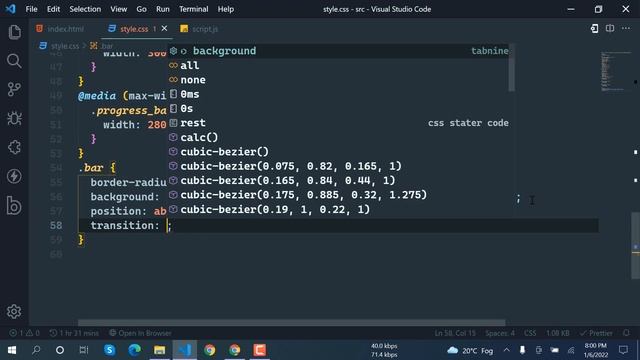Viewport: 640px width, 360px height.
Task: Open the File menu
Action: coord(31,9)
